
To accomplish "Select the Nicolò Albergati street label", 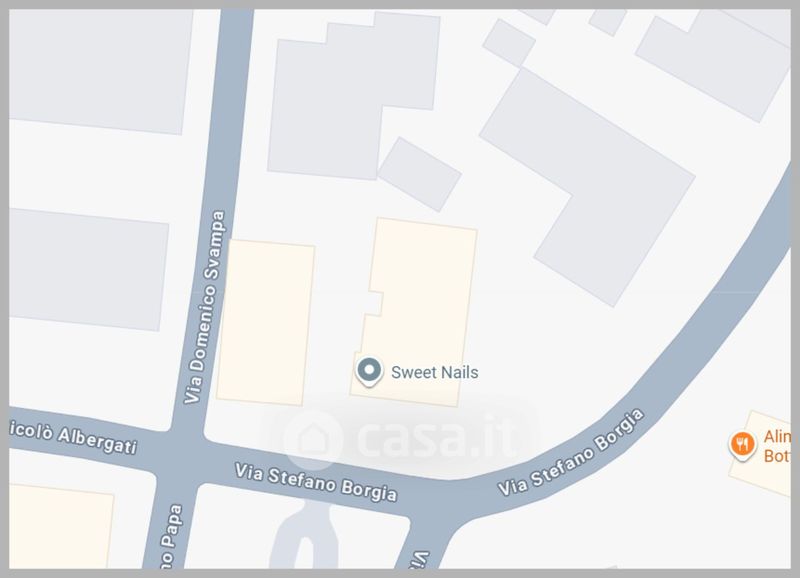I will point(73,437).
